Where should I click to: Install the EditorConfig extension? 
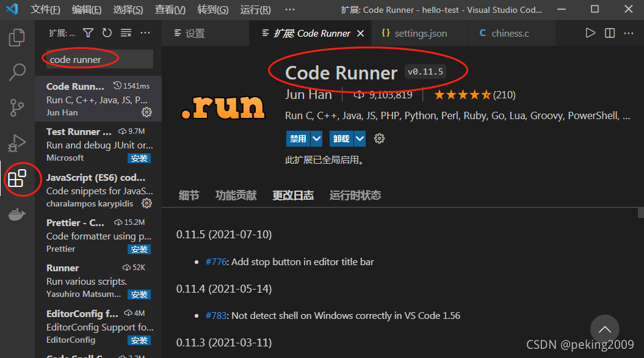click(139, 340)
